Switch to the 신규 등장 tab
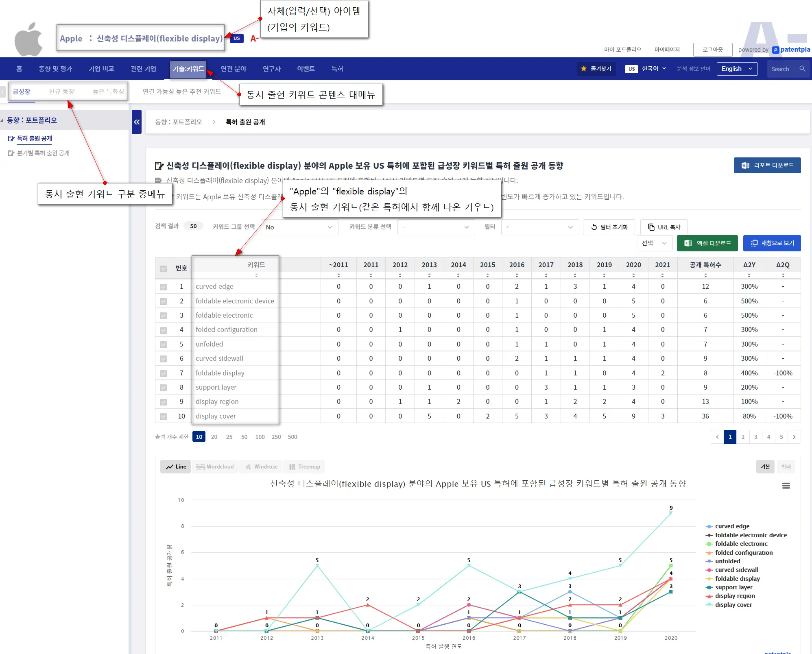 pyautogui.click(x=61, y=92)
